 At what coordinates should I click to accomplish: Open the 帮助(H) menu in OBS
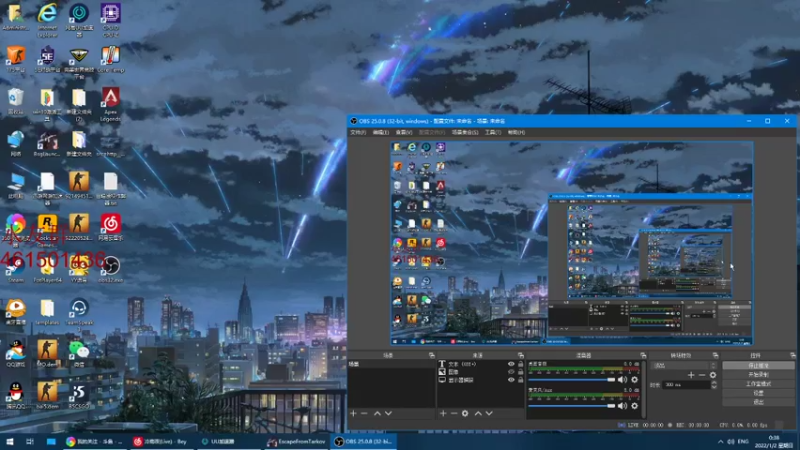click(x=516, y=132)
